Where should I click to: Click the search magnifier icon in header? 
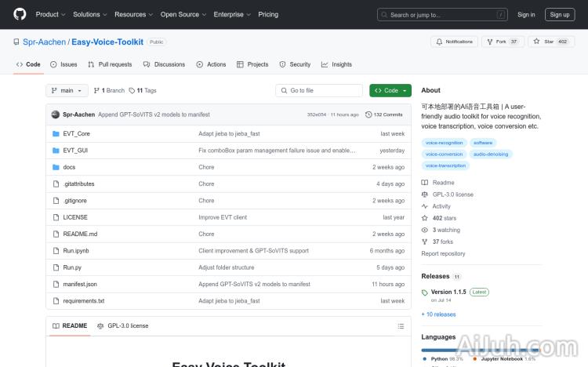point(384,15)
